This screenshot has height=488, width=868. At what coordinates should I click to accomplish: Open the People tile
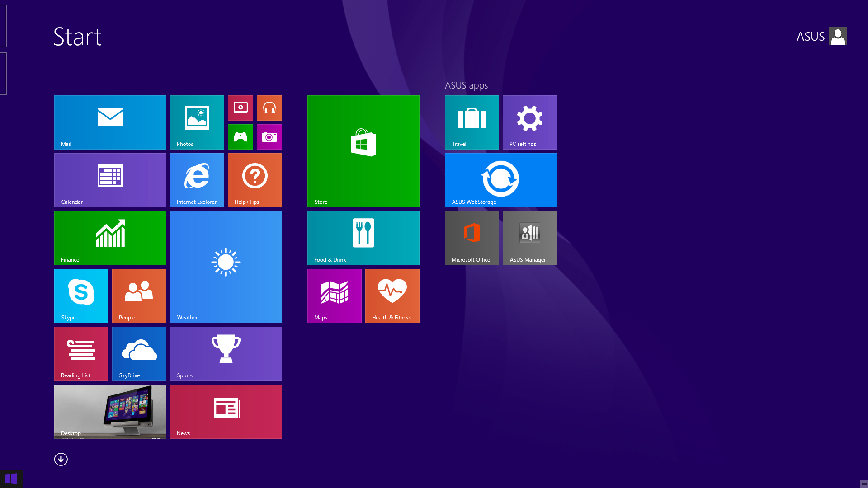[139, 296]
